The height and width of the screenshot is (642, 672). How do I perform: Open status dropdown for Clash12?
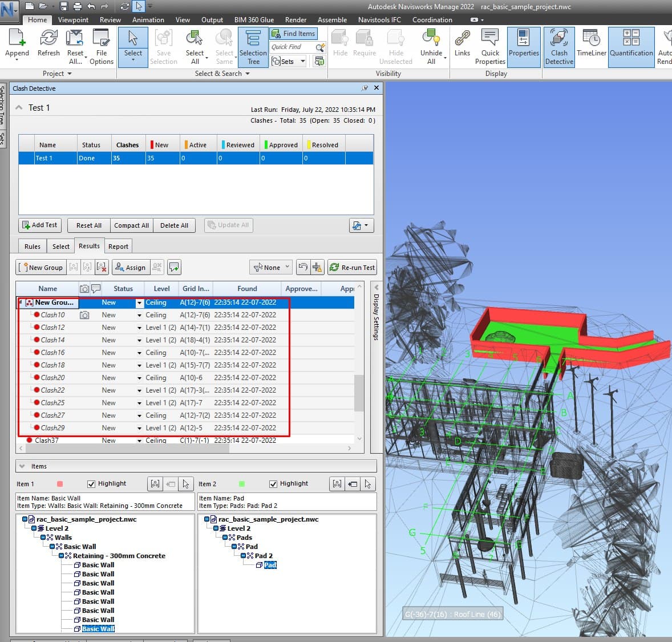(x=139, y=328)
